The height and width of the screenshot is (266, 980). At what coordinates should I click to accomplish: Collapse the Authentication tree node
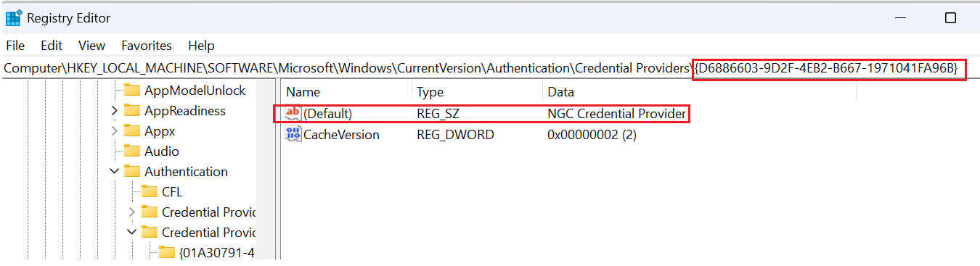tap(114, 172)
